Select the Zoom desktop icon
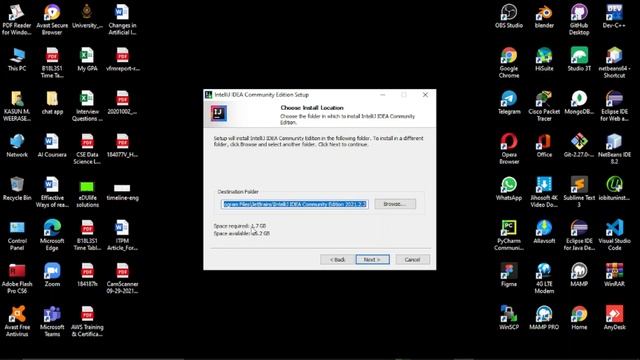Image resolution: width=640 pixels, height=360 pixels. [x=52, y=275]
